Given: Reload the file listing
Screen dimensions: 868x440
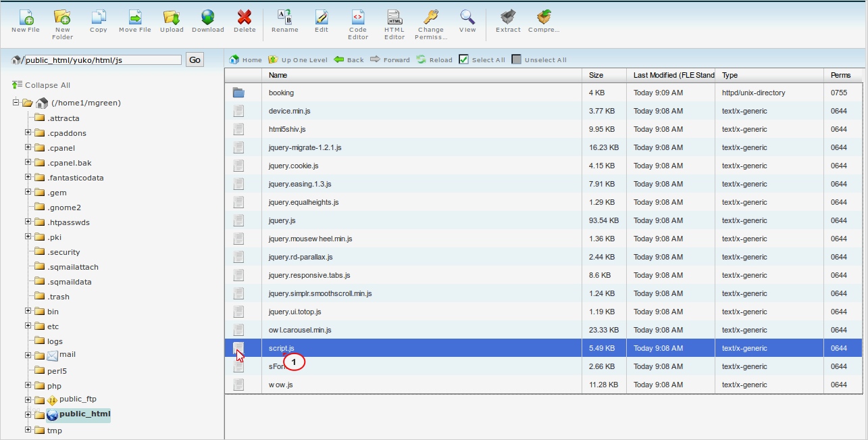Looking at the screenshot, I should point(434,59).
